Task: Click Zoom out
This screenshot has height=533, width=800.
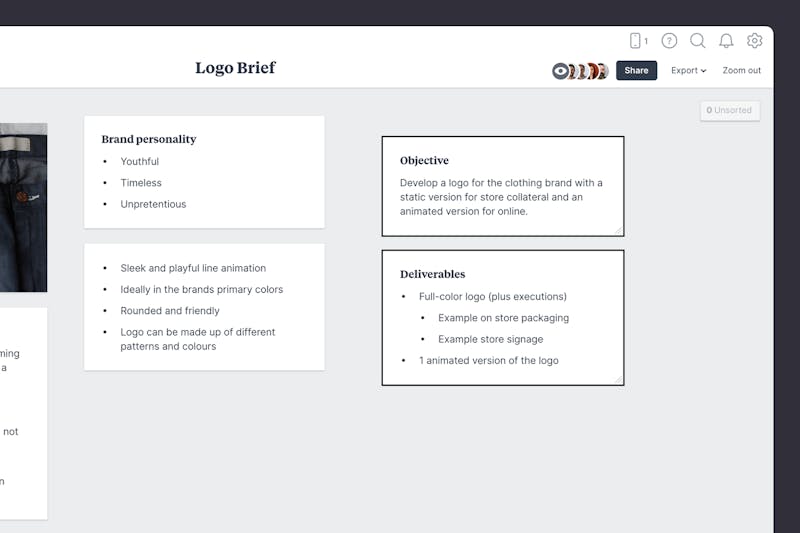Action: click(x=742, y=71)
